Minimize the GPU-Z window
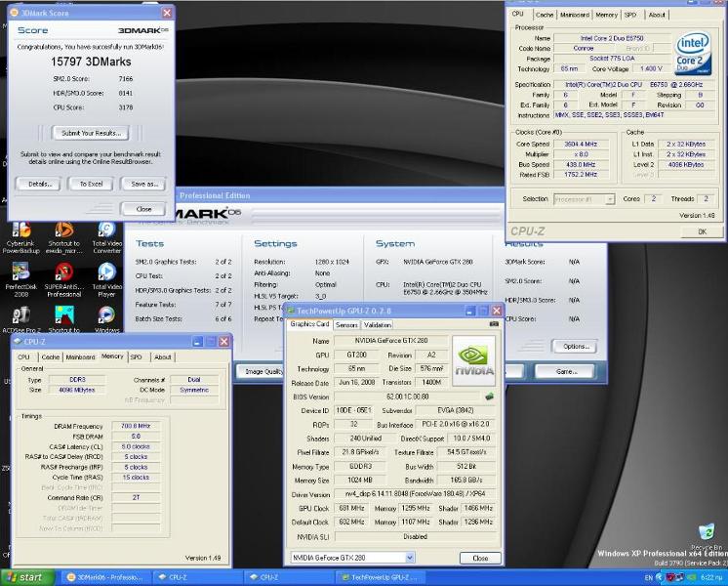The image size is (728, 586). 469,311
